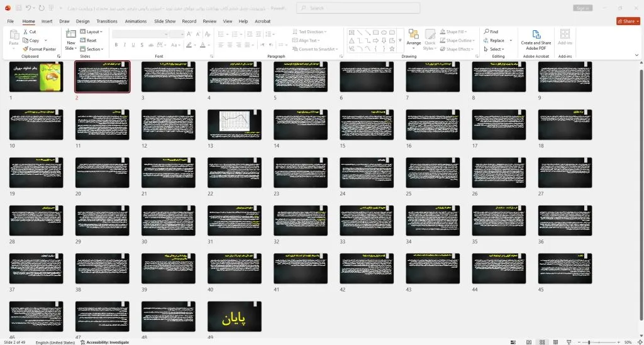Screen dimensions: 644x345
Task: Open the Select dropdown in Editing
Action: coord(494,49)
